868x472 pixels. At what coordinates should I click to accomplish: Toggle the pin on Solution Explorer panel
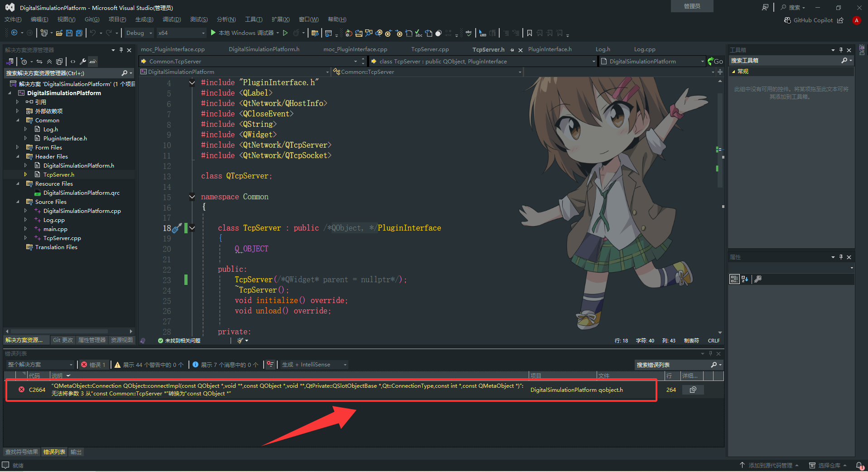pos(121,50)
